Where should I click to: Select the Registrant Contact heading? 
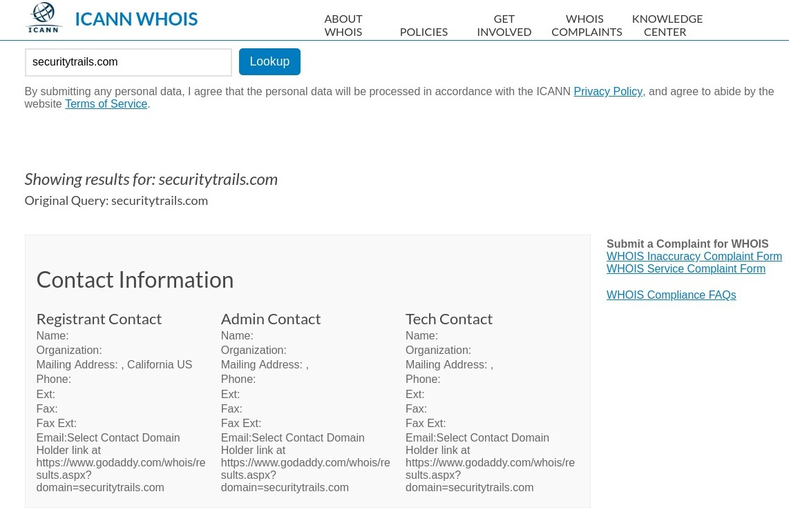99,319
